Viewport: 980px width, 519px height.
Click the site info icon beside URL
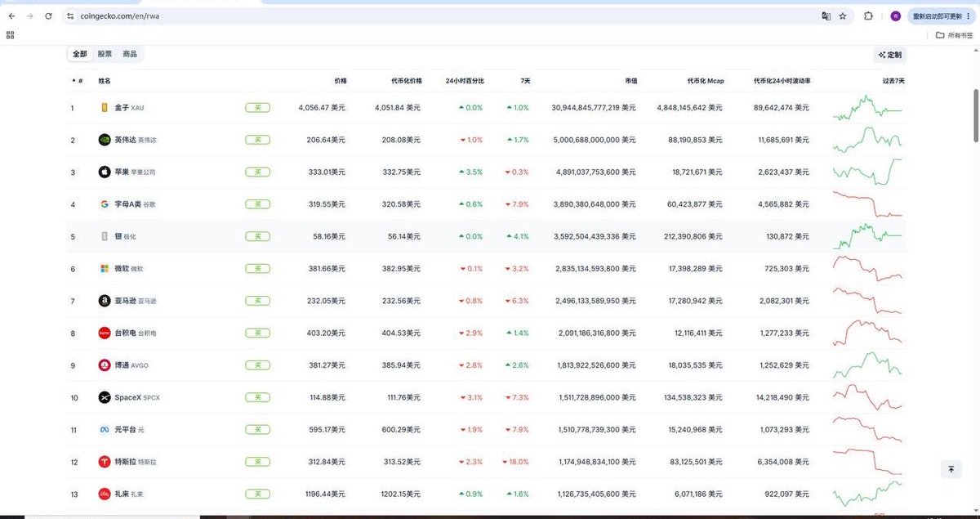point(71,16)
